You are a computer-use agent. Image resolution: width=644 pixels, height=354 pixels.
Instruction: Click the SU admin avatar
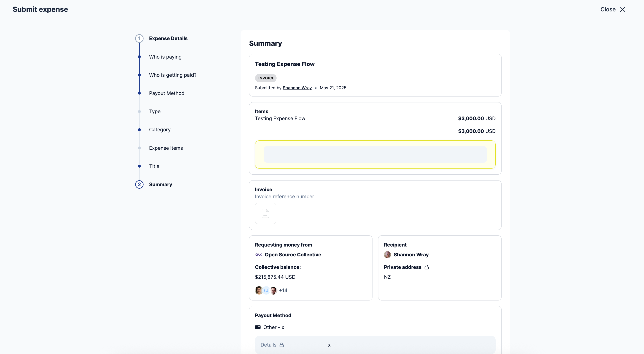[266, 290]
